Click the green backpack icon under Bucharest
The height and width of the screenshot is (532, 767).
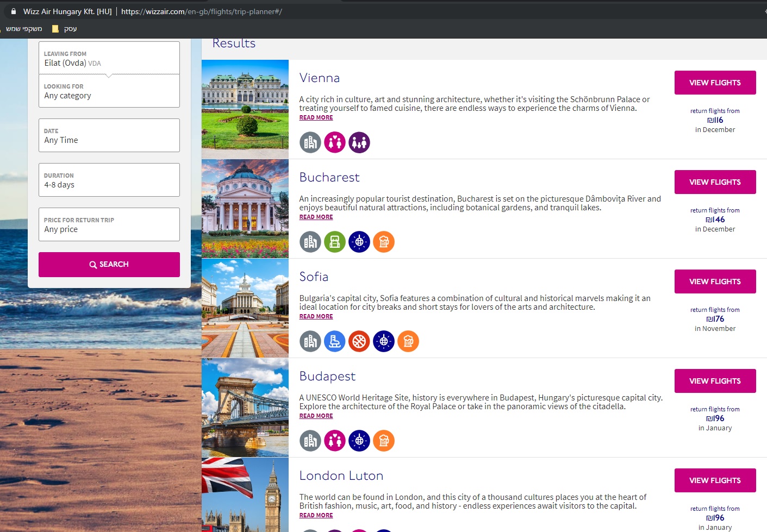pos(335,242)
